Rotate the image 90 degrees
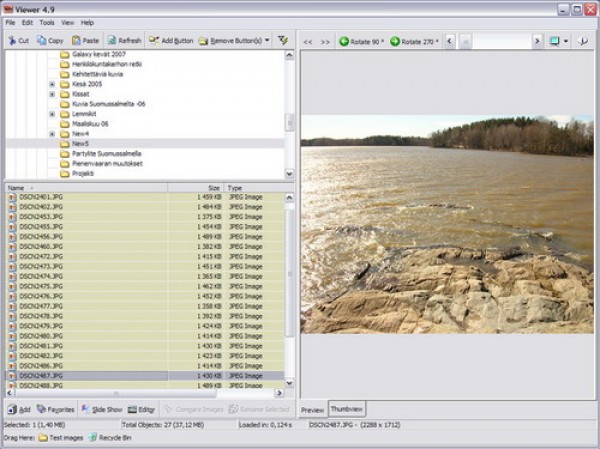Screen dimensions: 600x449 tap(362, 41)
